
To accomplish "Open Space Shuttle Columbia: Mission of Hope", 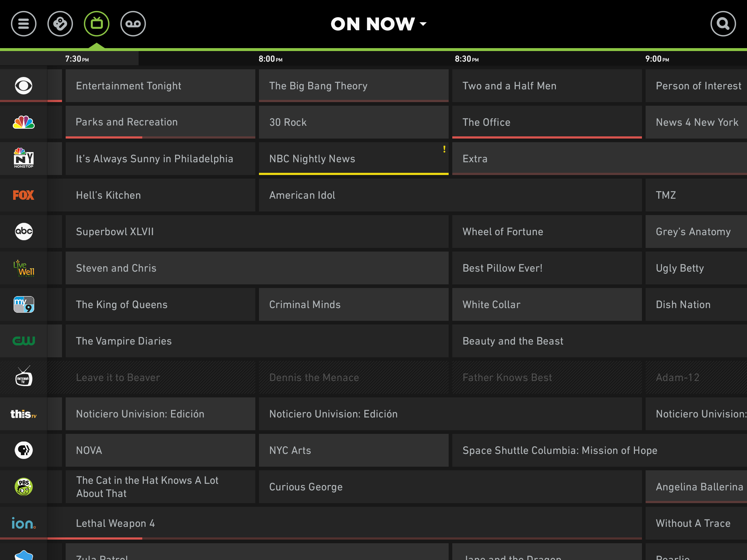I will pos(600,450).
